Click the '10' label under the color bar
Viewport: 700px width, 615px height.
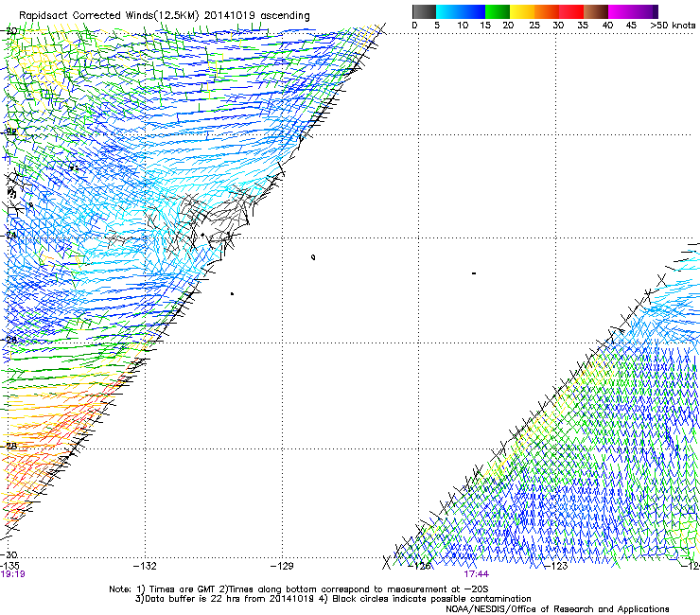coord(463,26)
